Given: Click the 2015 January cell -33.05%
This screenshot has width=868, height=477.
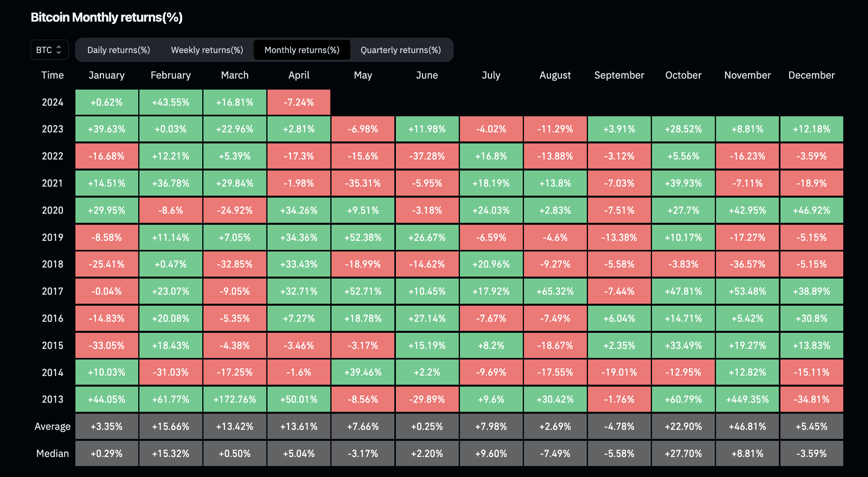Looking at the screenshot, I should point(107,345).
